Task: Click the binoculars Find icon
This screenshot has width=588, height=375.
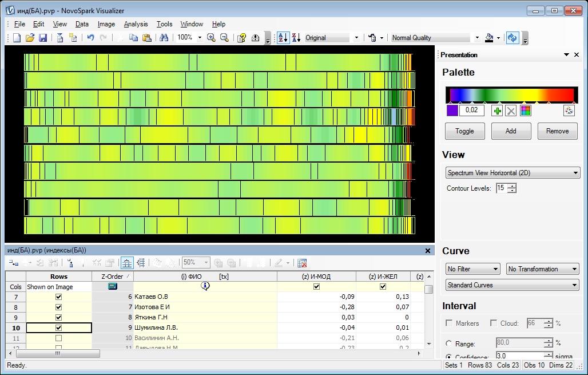Action: [x=164, y=38]
